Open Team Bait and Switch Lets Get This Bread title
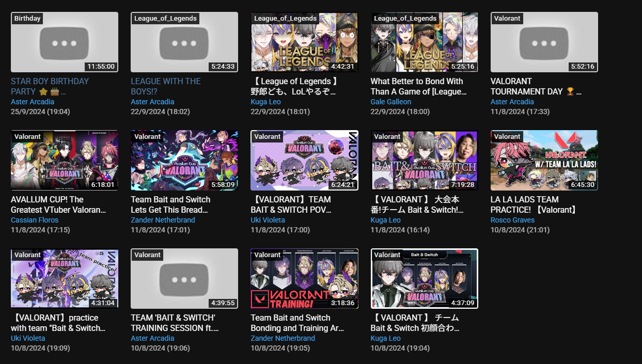This screenshot has width=642, height=364. [x=170, y=204]
